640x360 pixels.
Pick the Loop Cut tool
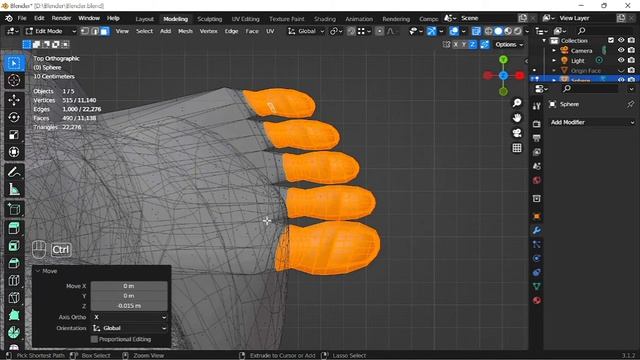[x=14, y=280]
